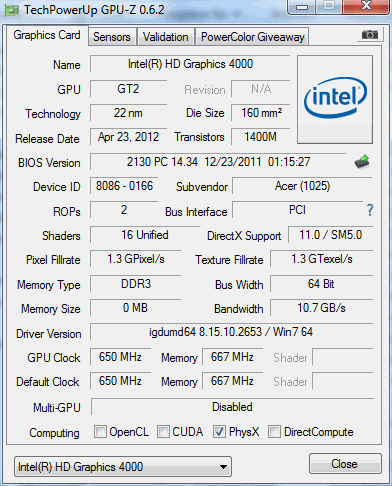Click the Device ID value 8086 - 0166
Viewport: 392px width, 486px height.
(x=124, y=186)
